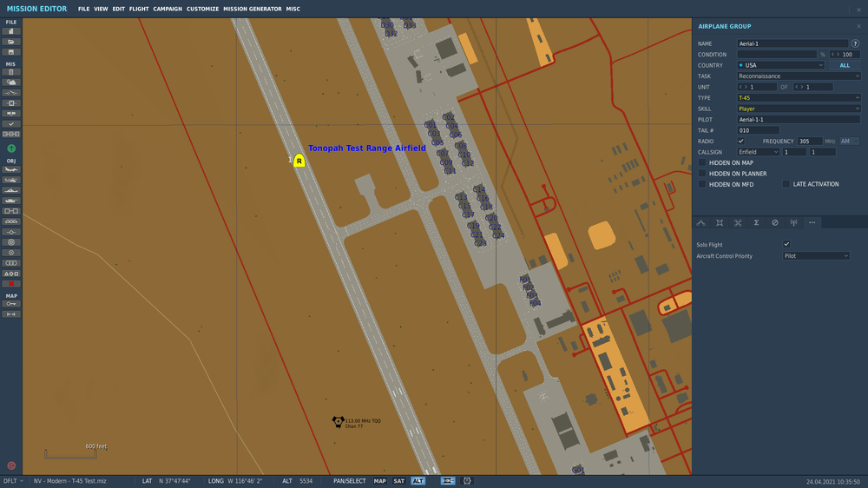Viewport: 868px width, 488px height.
Task: Click the Tonopah Test Range Airfield label
Action: [x=367, y=148]
